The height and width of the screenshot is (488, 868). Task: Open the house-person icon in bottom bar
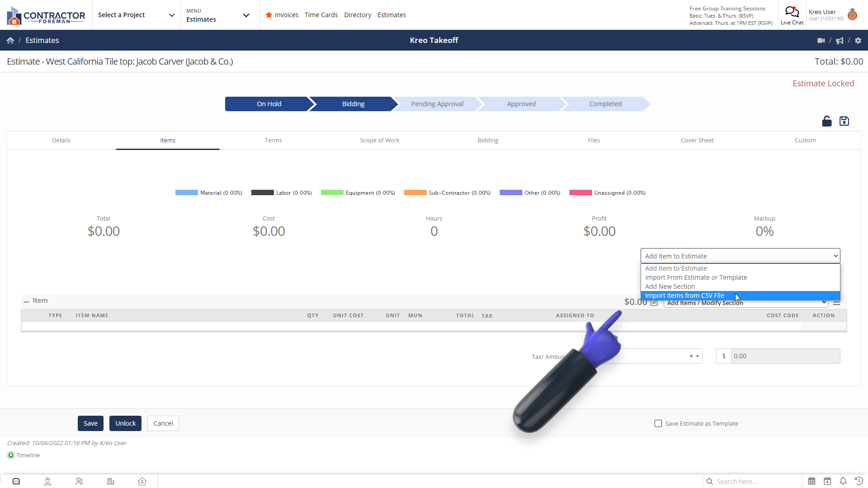coord(142,482)
